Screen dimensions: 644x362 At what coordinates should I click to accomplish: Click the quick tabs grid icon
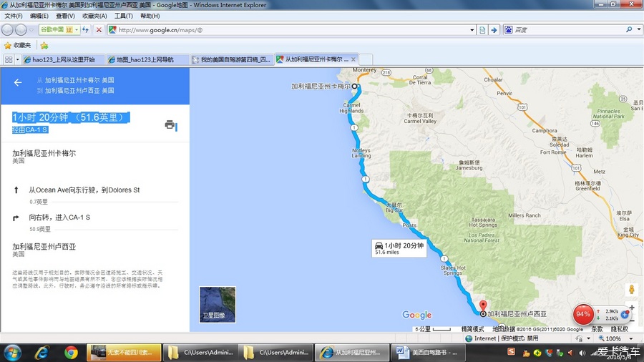[8, 59]
